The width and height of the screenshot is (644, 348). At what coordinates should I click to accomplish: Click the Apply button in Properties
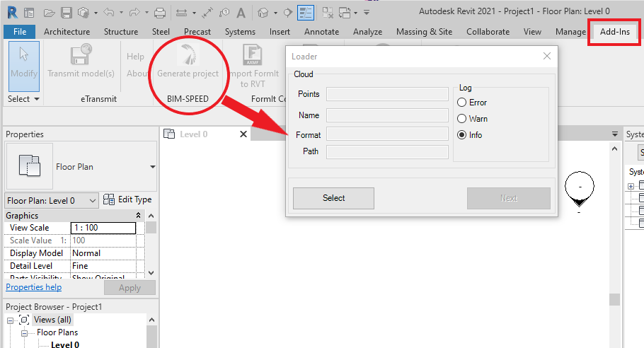tap(130, 288)
